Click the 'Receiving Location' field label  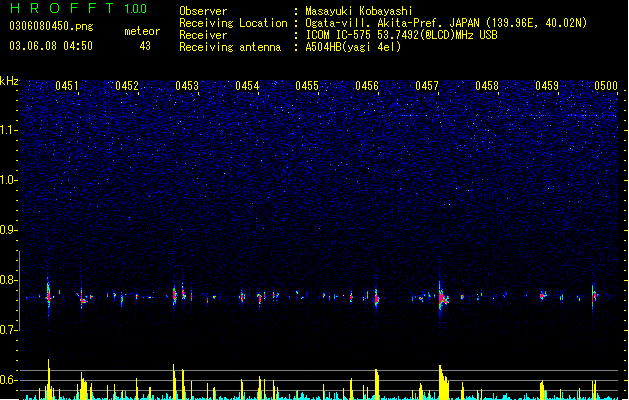point(233,23)
